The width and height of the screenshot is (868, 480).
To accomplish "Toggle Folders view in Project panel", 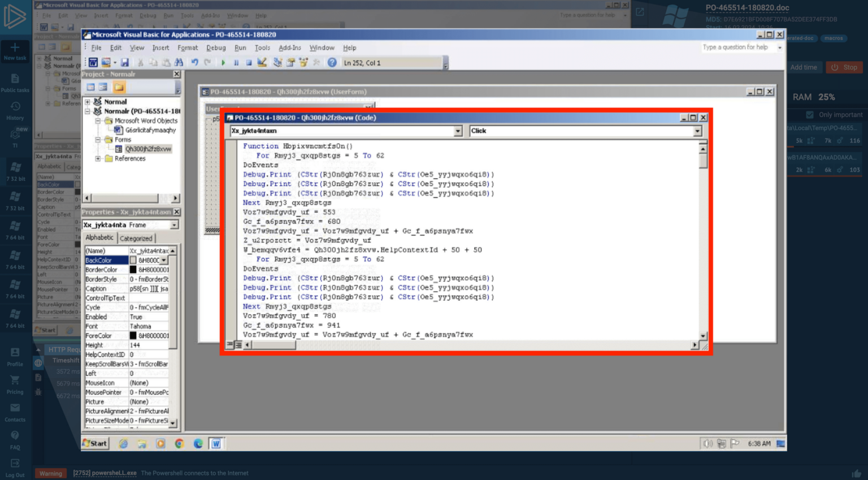I will coord(119,87).
